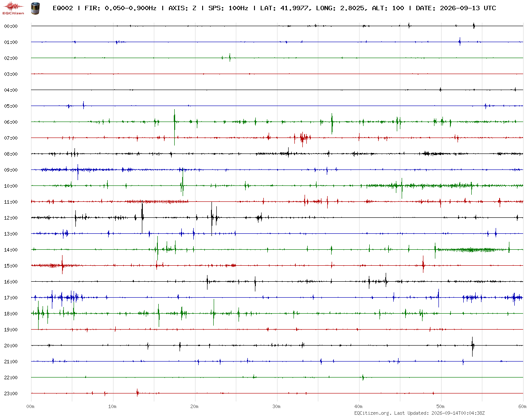This screenshot has width=532, height=417.
Task: Select the 00:00 hour row label
Action: pos(11,26)
